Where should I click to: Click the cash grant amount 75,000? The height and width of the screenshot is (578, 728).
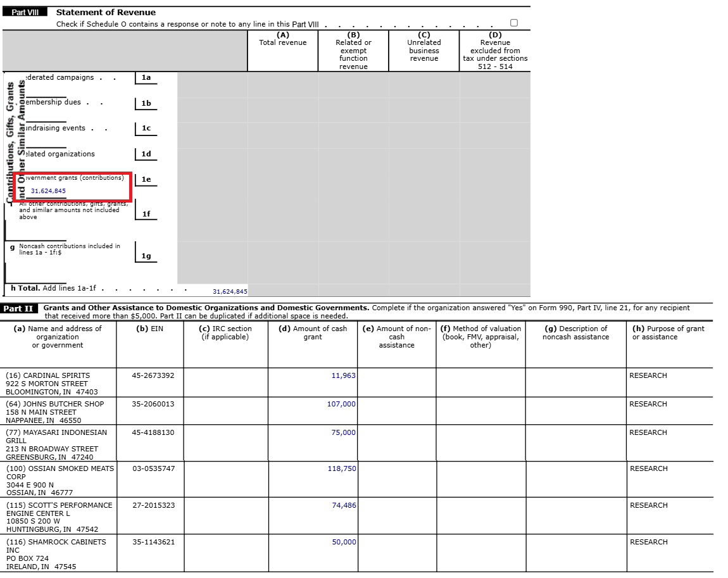[343, 432]
